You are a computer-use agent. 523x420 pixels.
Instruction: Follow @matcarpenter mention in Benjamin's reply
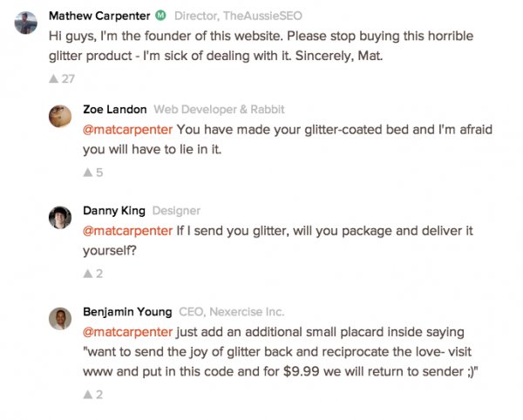coord(128,332)
